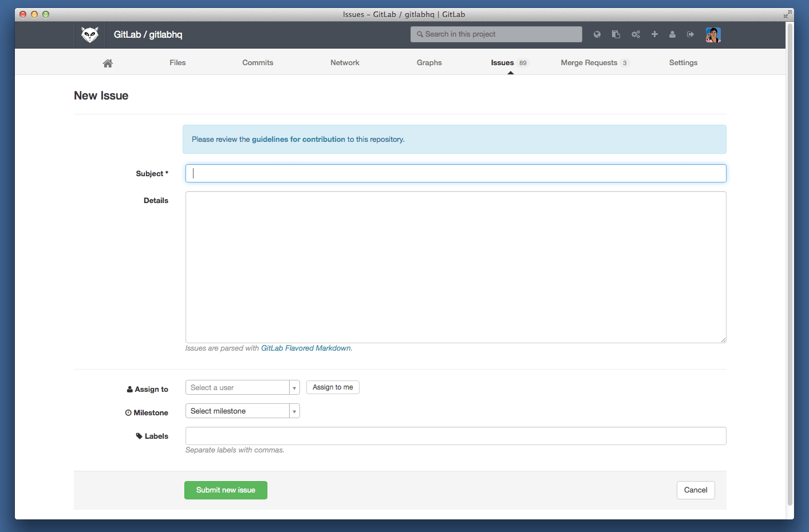Click the sign out arrow icon
809x532 pixels.
[x=690, y=34]
